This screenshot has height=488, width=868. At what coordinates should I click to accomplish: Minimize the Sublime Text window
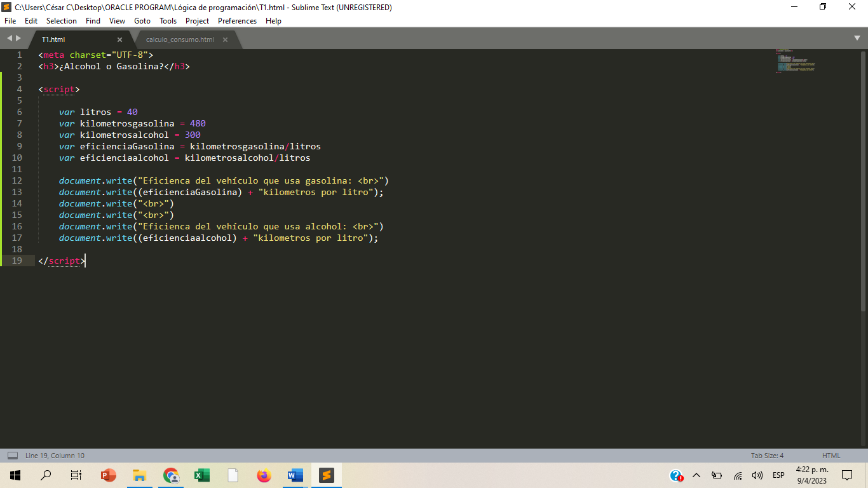coord(794,7)
